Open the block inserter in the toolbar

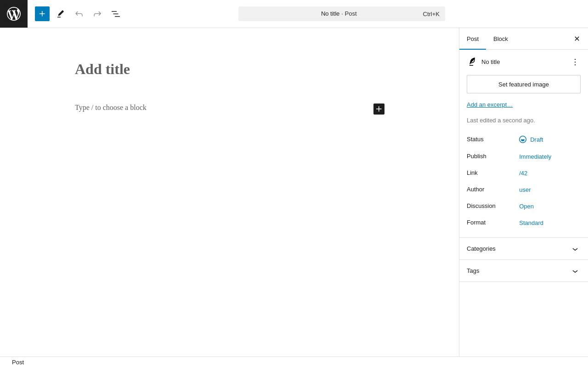[42, 14]
